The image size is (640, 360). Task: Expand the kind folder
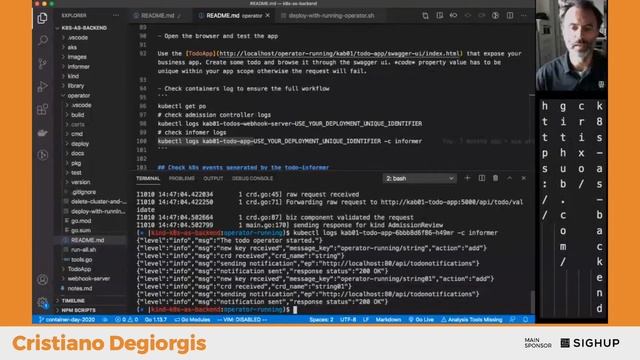click(73, 76)
